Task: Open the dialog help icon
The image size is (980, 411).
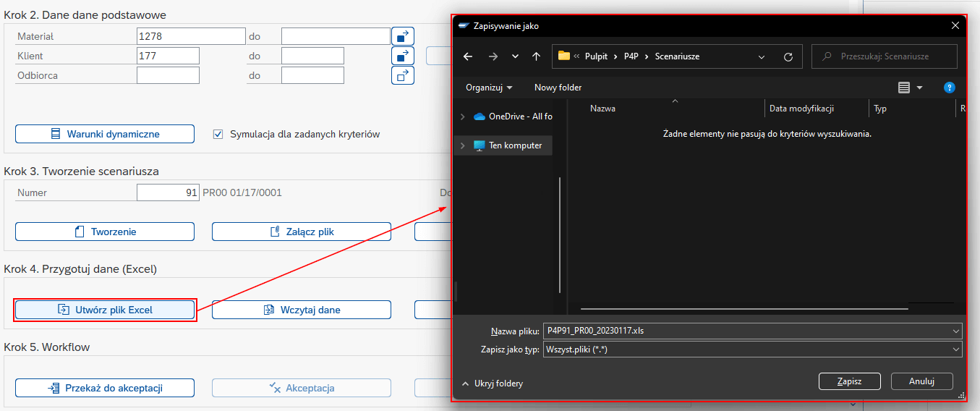Action: pos(950,88)
